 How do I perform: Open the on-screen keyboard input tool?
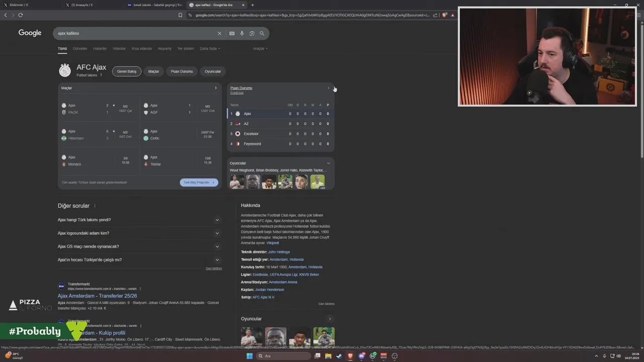pyautogui.click(x=232, y=33)
